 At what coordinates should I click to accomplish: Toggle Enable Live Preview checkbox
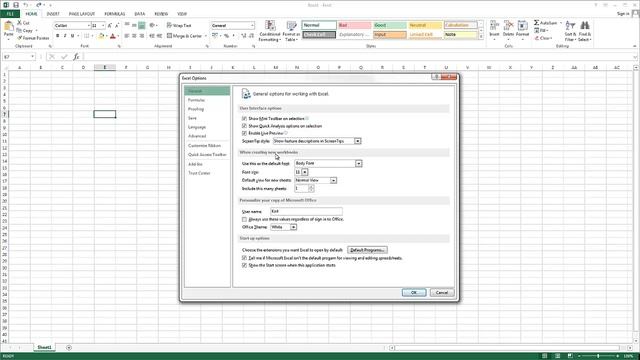[x=244, y=133]
